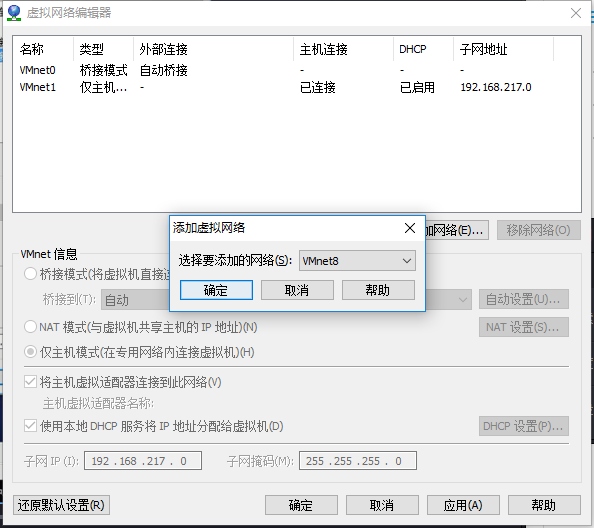Select the NAT 模式 radio button

(30, 326)
